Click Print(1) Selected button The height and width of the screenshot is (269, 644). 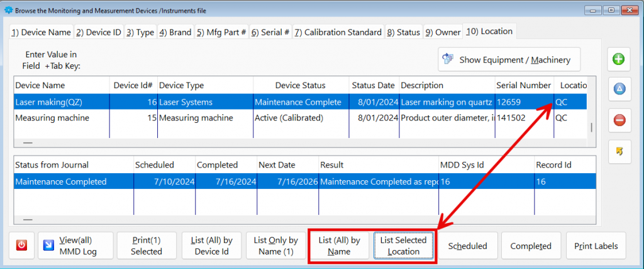(147, 246)
